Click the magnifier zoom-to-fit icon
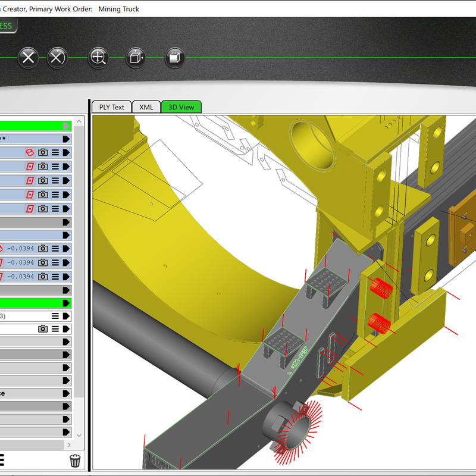 pyautogui.click(x=98, y=58)
